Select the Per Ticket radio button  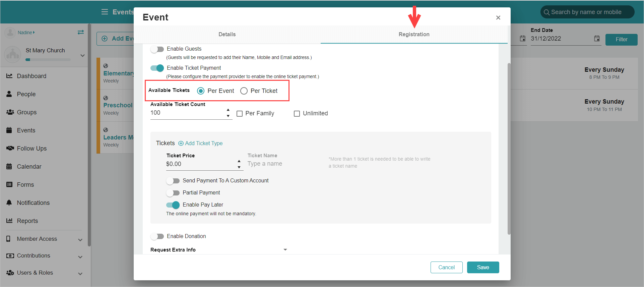pos(244,91)
